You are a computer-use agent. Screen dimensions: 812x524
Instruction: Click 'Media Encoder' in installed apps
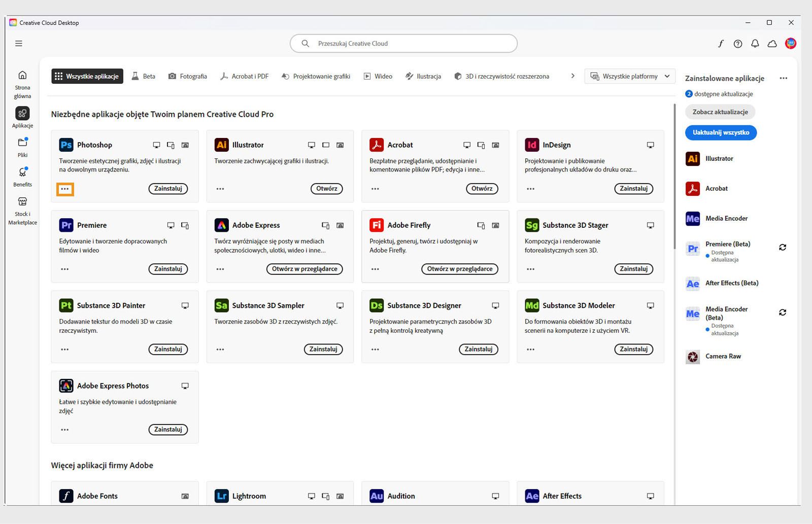[727, 219]
